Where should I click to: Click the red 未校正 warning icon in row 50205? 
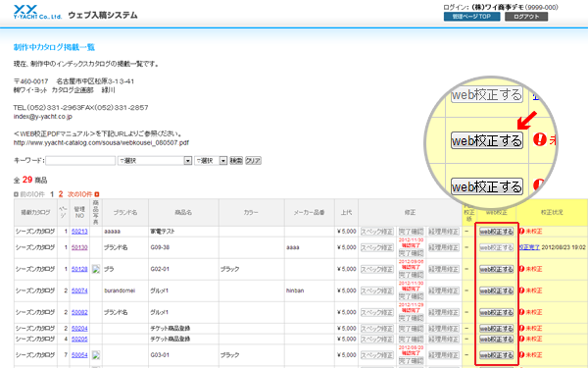[x=521, y=339]
